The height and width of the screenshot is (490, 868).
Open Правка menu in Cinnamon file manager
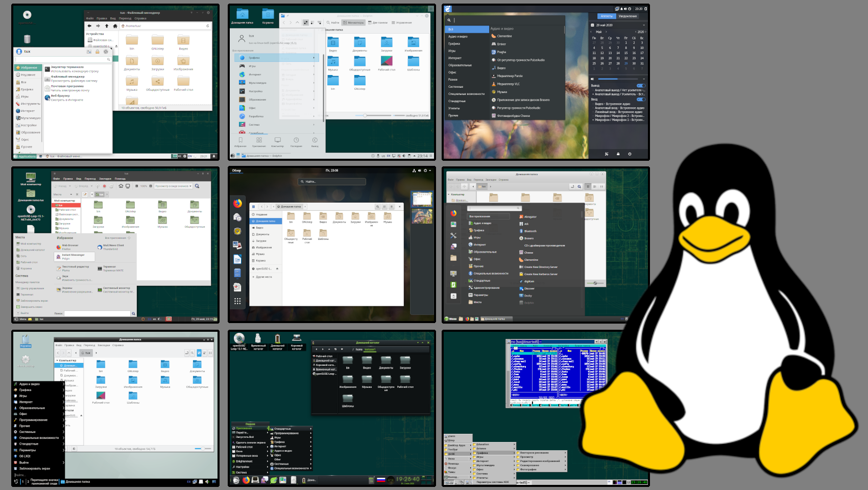coord(460,180)
